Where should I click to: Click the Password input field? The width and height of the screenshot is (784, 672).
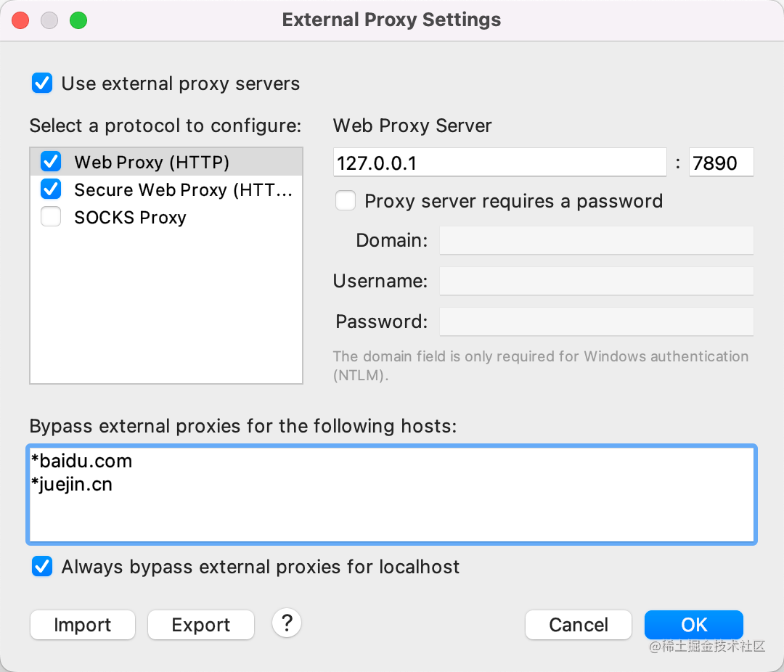(596, 321)
